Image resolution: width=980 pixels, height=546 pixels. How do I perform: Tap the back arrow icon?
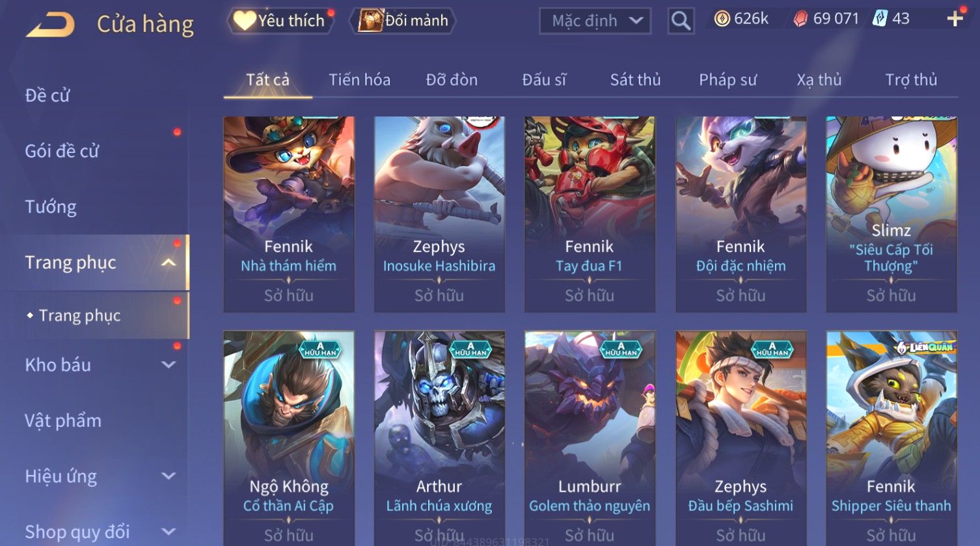51,24
